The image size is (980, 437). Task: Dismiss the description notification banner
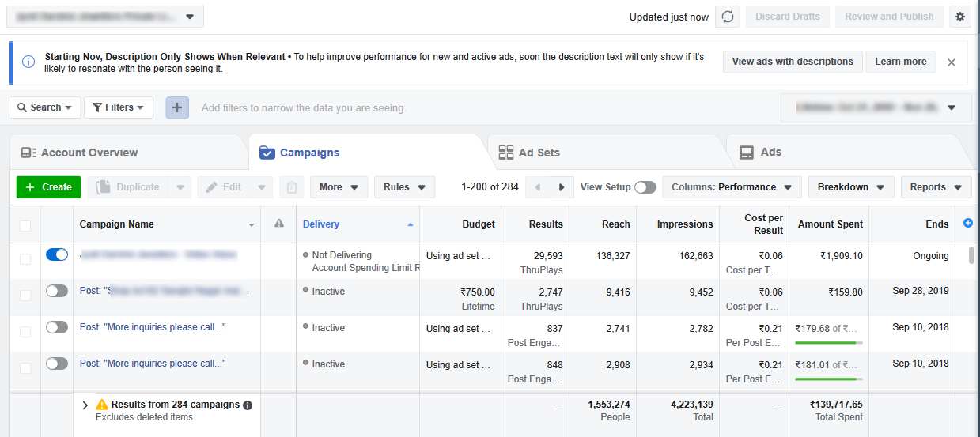(x=952, y=62)
